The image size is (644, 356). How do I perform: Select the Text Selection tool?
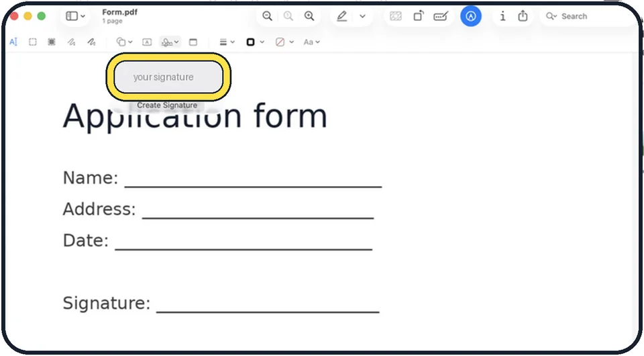click(13, 42)
